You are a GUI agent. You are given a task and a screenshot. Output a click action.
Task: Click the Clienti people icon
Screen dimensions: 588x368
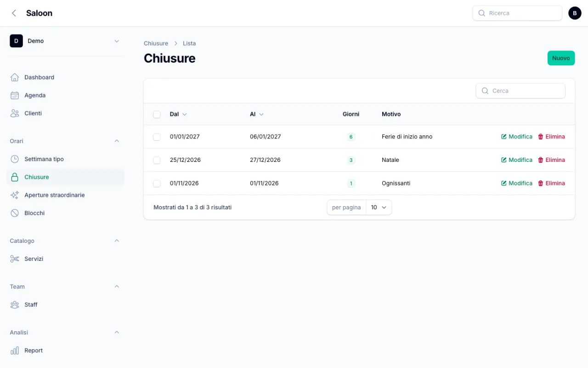15,113
